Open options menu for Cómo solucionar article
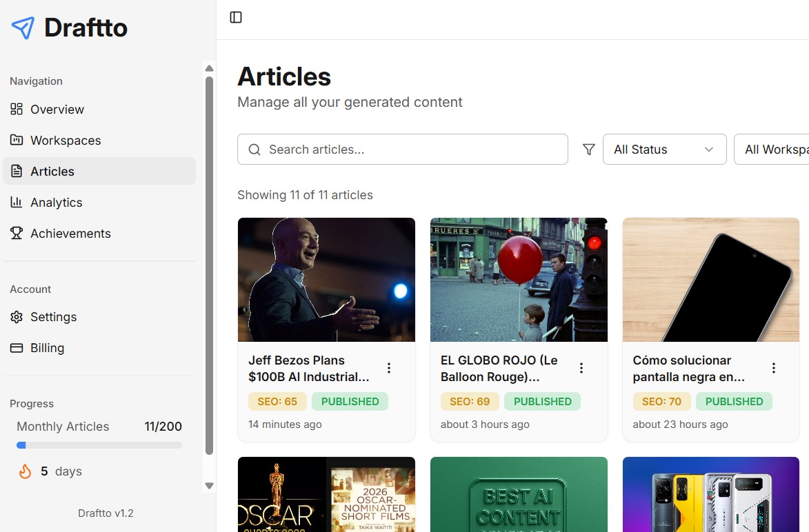The height and width of the screenshot is (532, 809). click(x=773, y=368)
